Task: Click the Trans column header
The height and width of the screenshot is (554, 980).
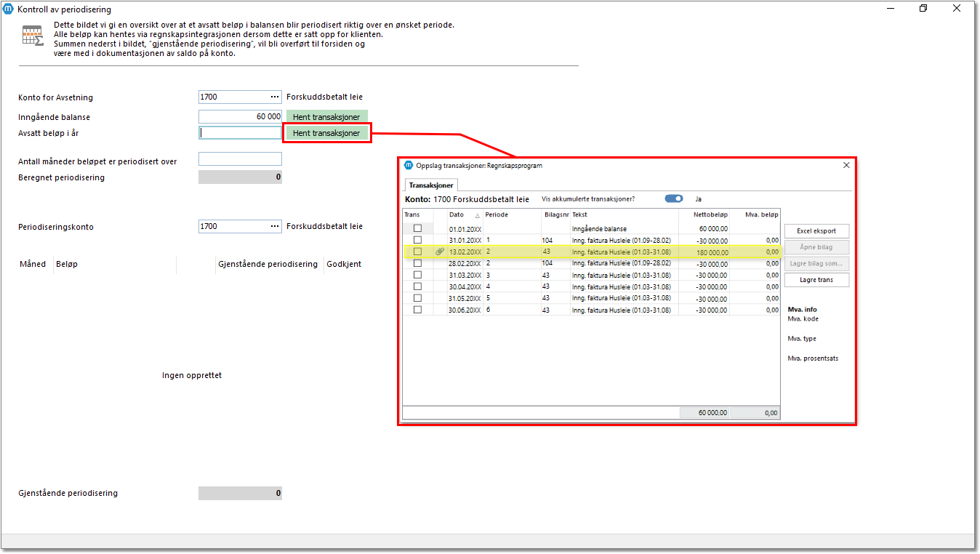Action: pos(412,214)
